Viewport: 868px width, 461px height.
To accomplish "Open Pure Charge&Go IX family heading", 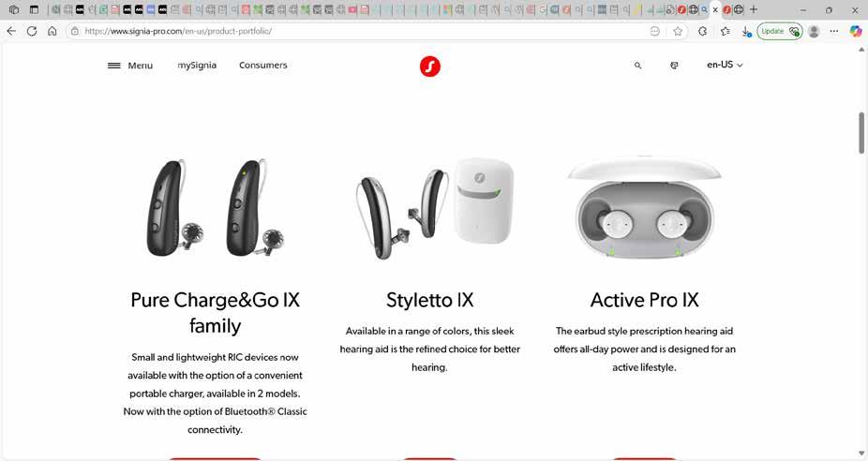I will (x=215, y=313).
